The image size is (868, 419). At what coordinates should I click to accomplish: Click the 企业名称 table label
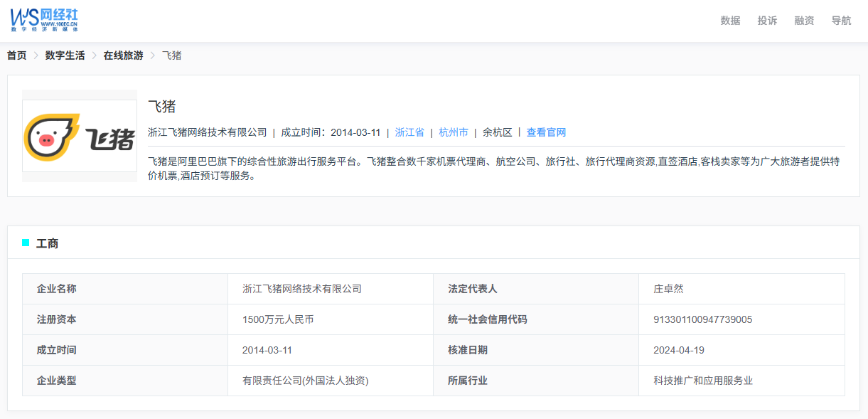click(x=57, y=289)
